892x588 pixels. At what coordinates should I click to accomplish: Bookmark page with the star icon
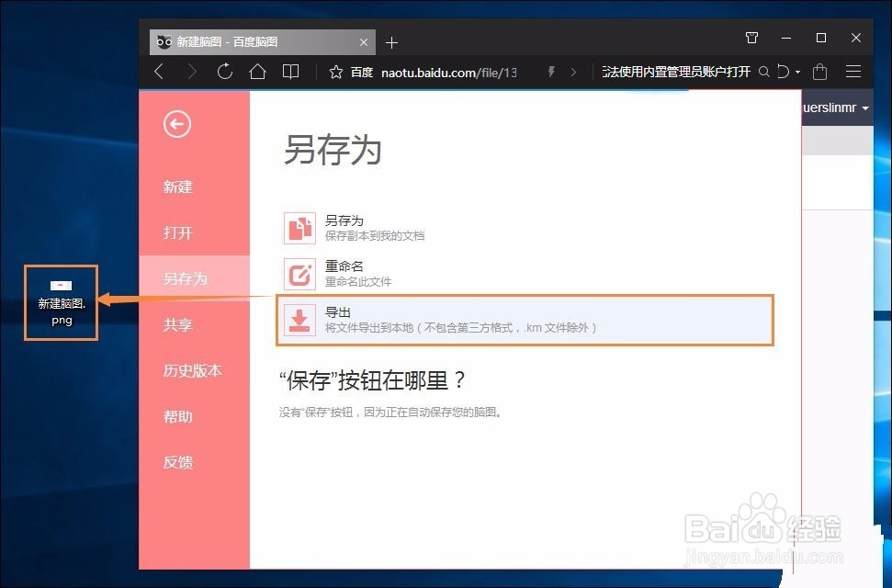tap(336, 72)
